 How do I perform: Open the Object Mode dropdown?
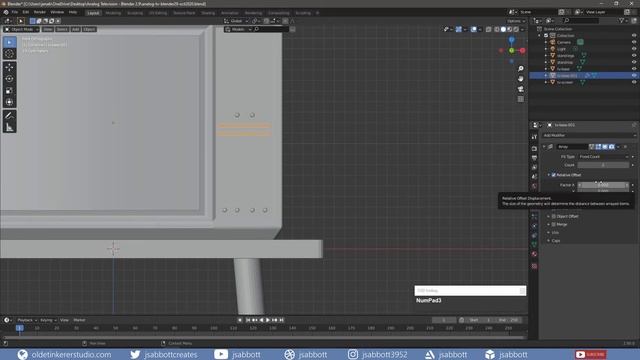(x=21, y=29)
